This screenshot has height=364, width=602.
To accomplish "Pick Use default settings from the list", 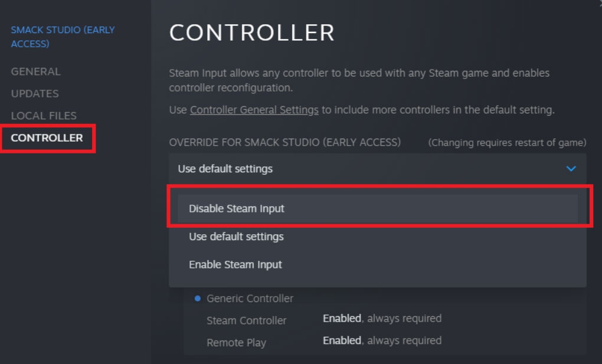I will click(x=236, y=237).
